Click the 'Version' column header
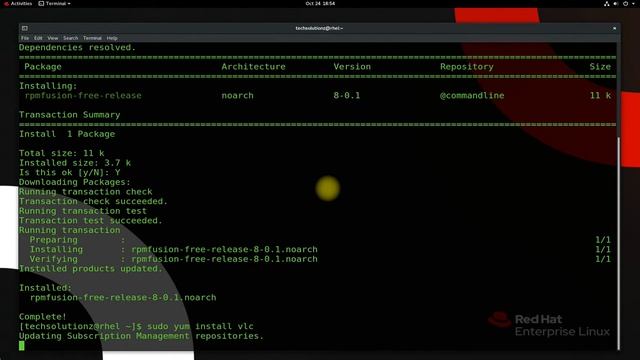 pos(352,67)
